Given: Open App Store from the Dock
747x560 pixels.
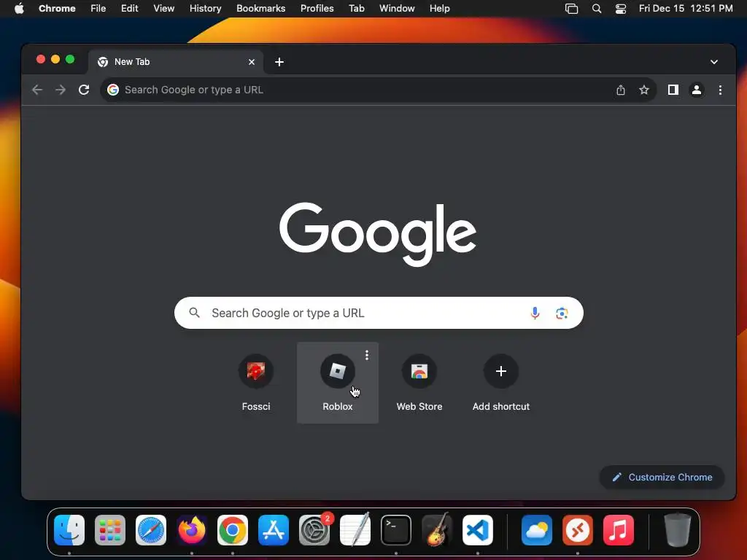Looking at the screenshot, I should [274, 530].
